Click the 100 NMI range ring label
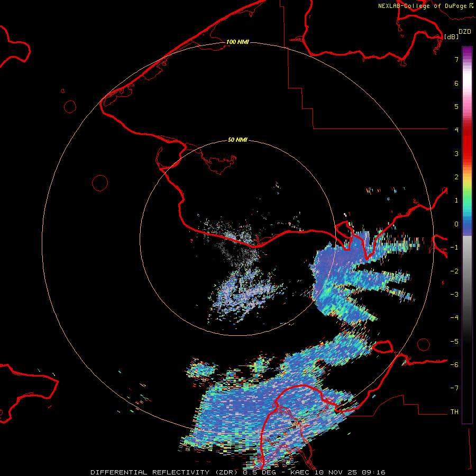 (237, 42)
